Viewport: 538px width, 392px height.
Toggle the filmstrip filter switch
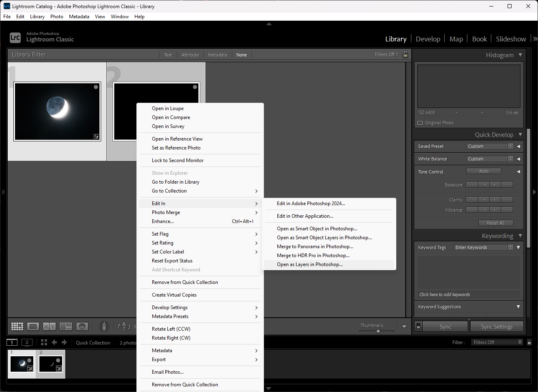coord(529,342)
